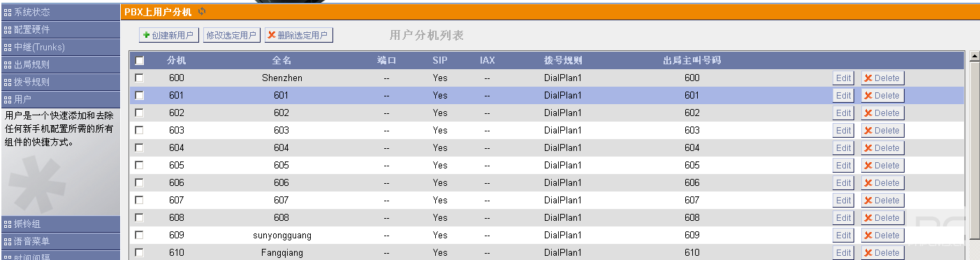Viewport: 980px width, 260px height.
Task: Click the user list vertical scrollbar thumb
Action: coord(974,150)
